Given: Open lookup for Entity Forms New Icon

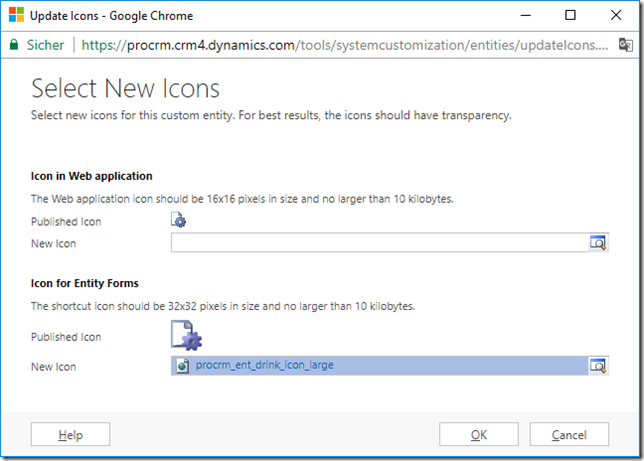Looking at the screenshot, I should pyautogui.click(x=598, y=366).
